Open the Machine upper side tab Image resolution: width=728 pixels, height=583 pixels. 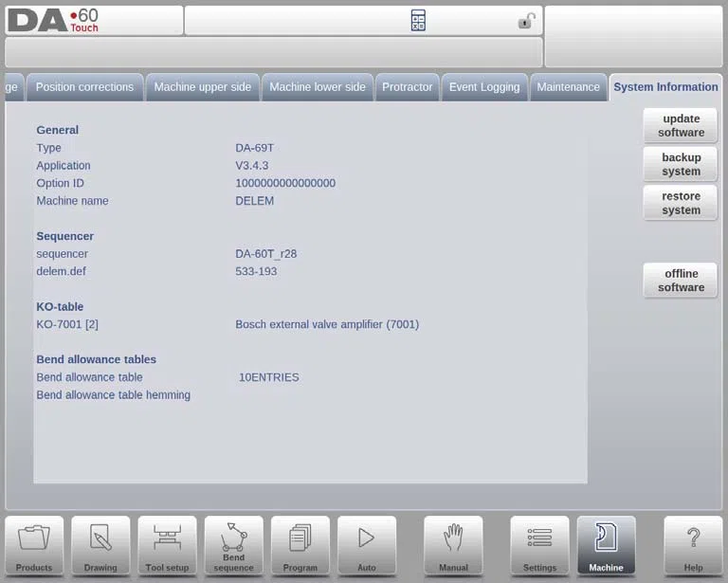203,87
